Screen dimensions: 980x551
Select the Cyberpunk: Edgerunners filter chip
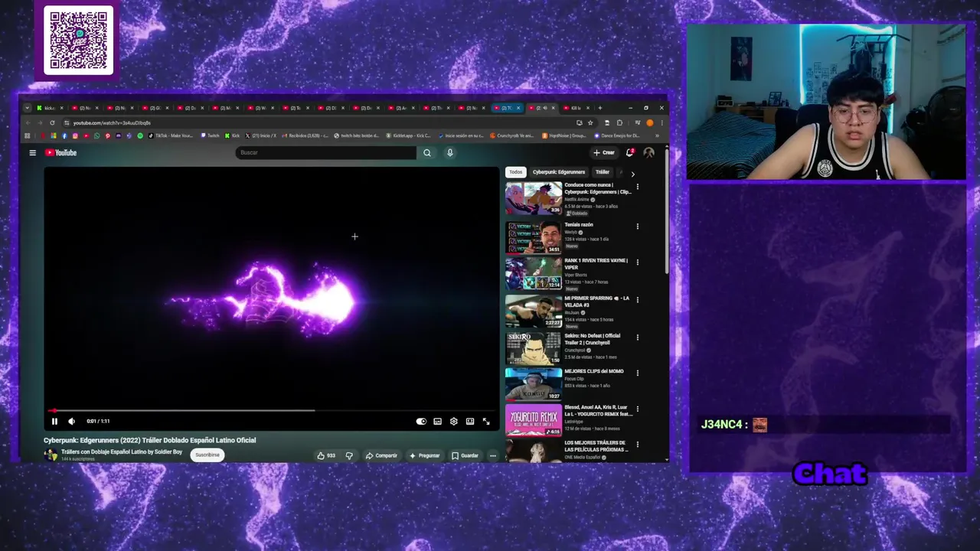(559, 172)
